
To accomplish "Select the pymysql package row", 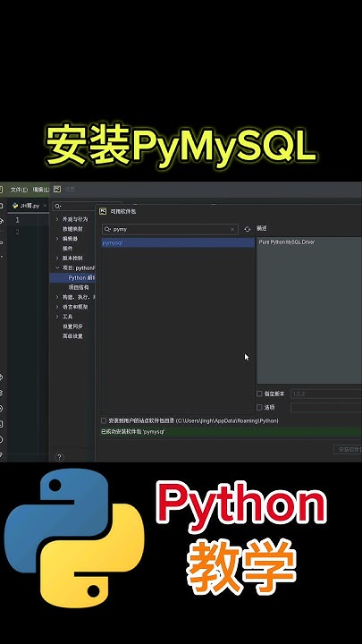I will pyautogui.click(x=178, y=242).
